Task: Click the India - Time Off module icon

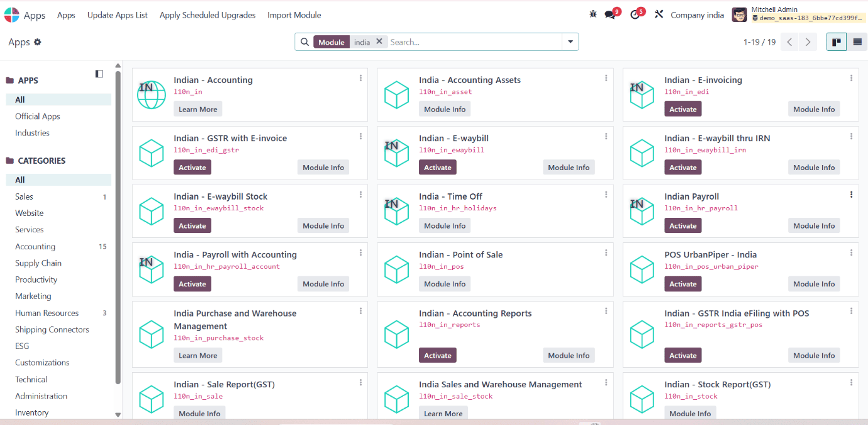Action: click(397, 211)
